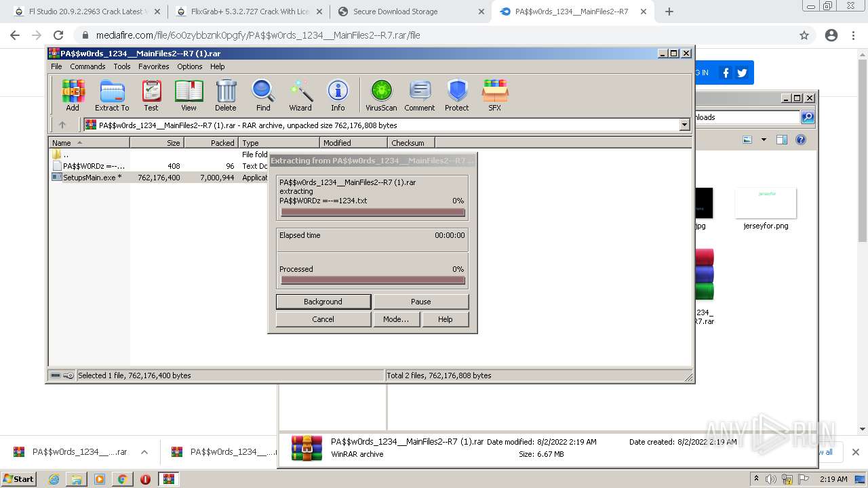Pause the extraction
Screen dimensions: 868x488
(420, 302)
